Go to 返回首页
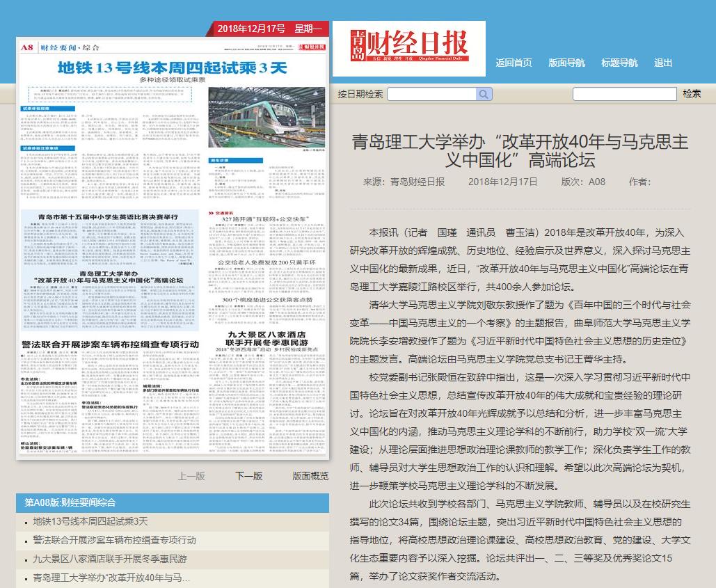Viewport: 716px width, 588px height. tap(514, 63)
